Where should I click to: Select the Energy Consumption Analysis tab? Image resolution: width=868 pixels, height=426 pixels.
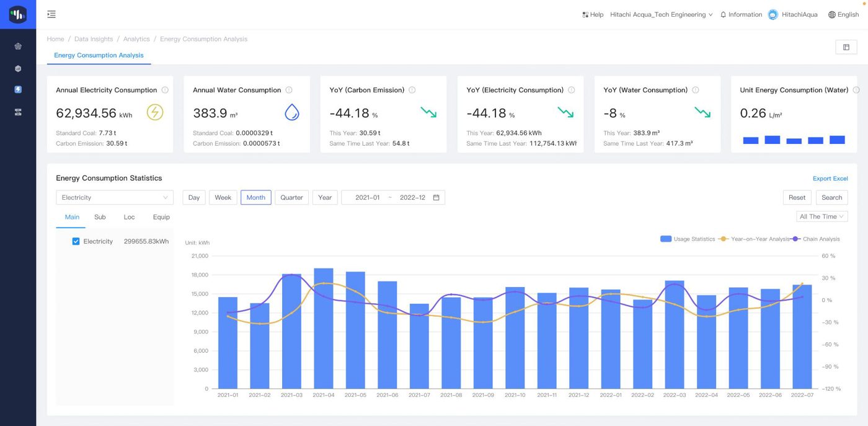coord(99,55)
